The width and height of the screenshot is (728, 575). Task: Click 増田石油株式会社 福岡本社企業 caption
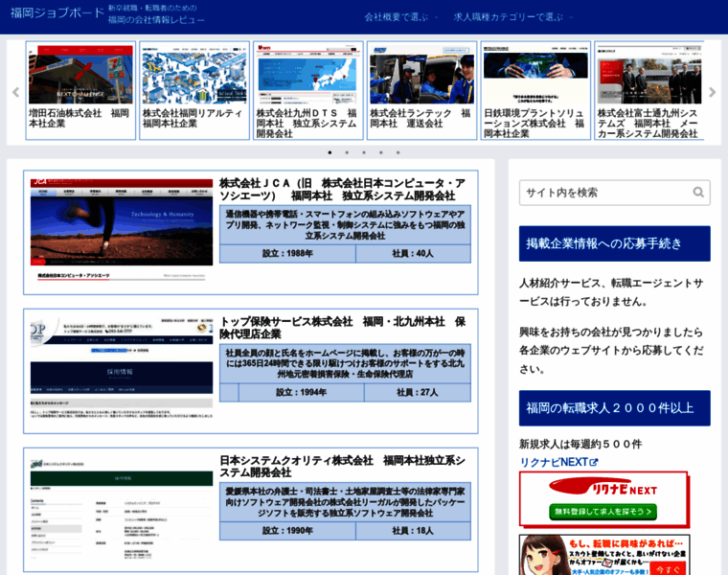tap(79, 119)
